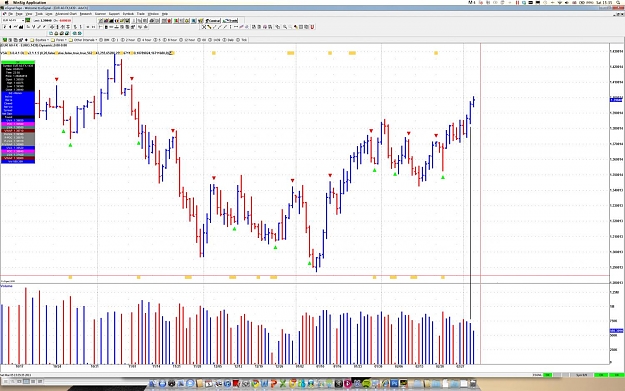625x391 pixels.
Task: Open the Advanced Chart menu
Action: click(x=66, y=14)
